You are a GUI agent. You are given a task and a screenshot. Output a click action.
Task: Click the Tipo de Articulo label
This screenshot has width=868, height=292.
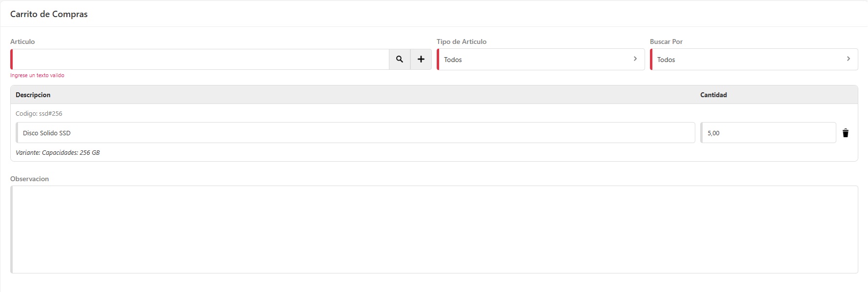[x=461, y=42]
